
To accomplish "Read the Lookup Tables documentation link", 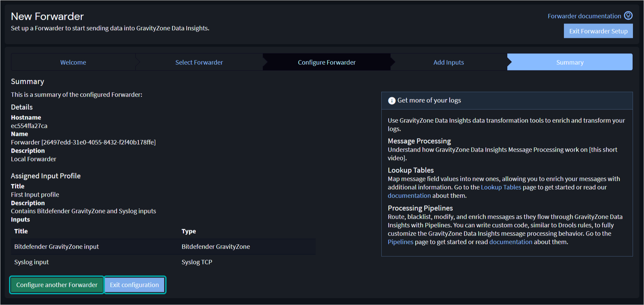I will (x=409, y=196).
